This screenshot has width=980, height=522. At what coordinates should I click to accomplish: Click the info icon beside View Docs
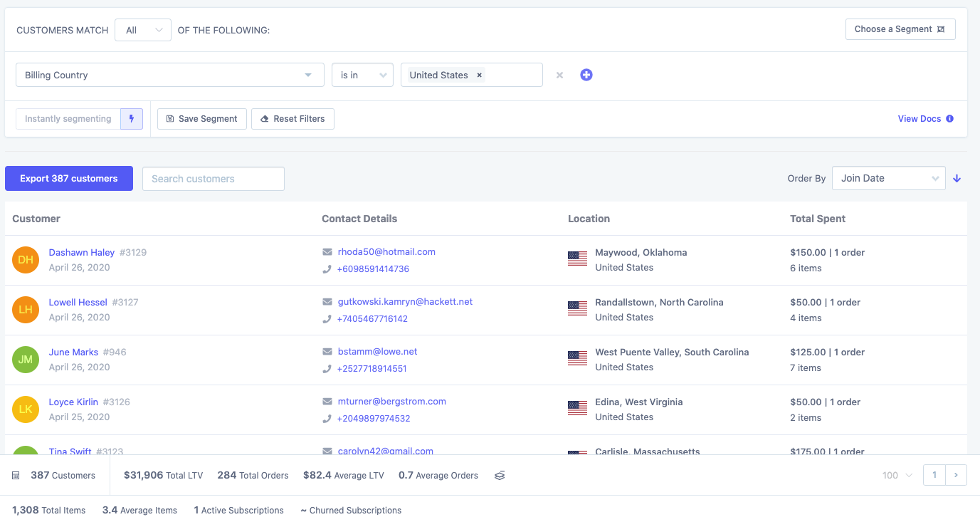[x=949, y=119]
